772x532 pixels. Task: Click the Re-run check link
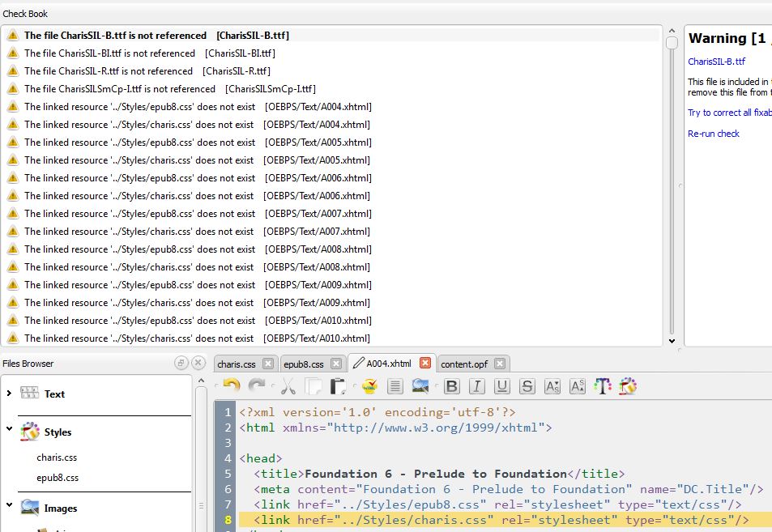[713, 134]
